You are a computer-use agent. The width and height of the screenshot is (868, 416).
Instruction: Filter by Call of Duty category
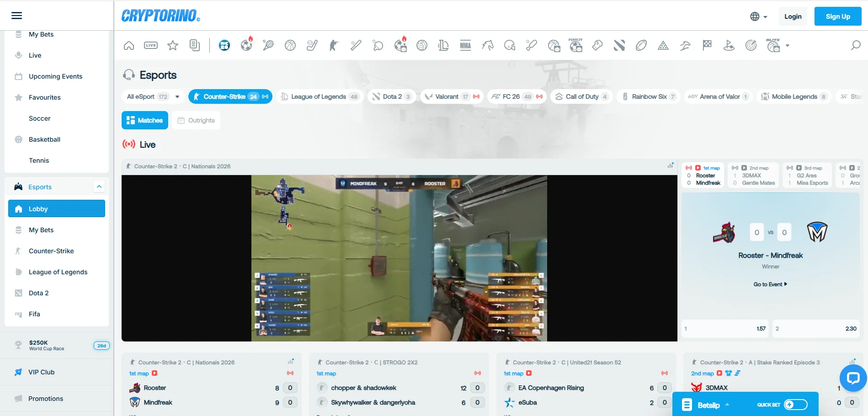click(581, 96)
